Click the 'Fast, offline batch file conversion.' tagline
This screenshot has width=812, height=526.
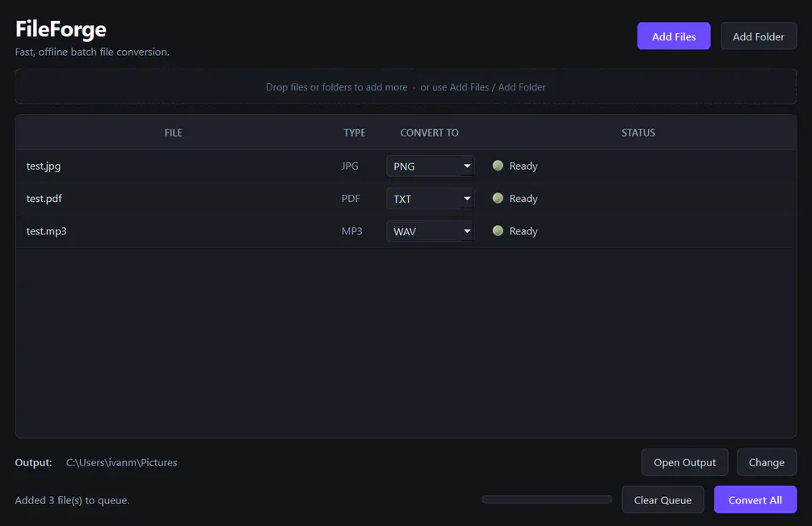click(92, 52)
